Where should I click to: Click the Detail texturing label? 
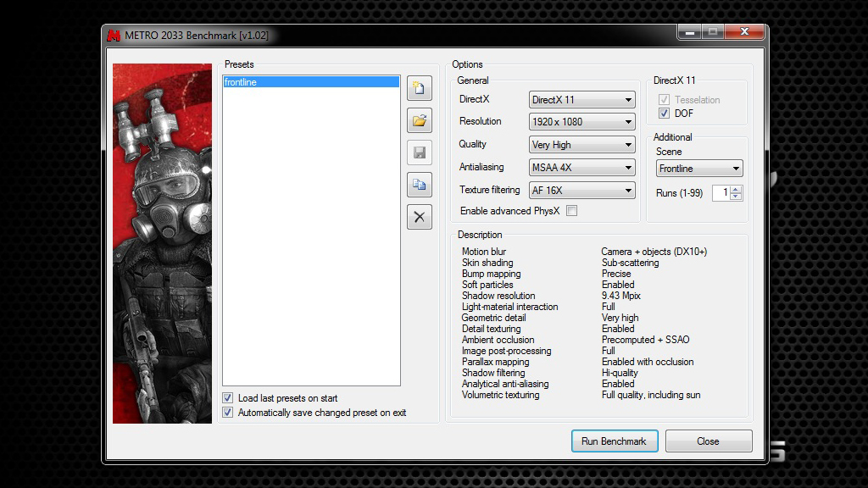coord(491,329)
